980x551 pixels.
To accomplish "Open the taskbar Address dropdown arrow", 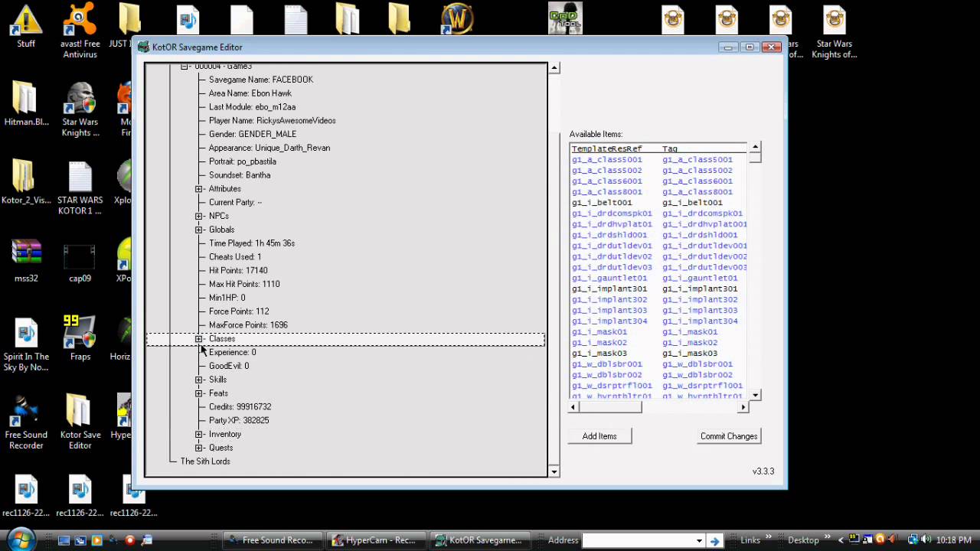I will (699, 540).
